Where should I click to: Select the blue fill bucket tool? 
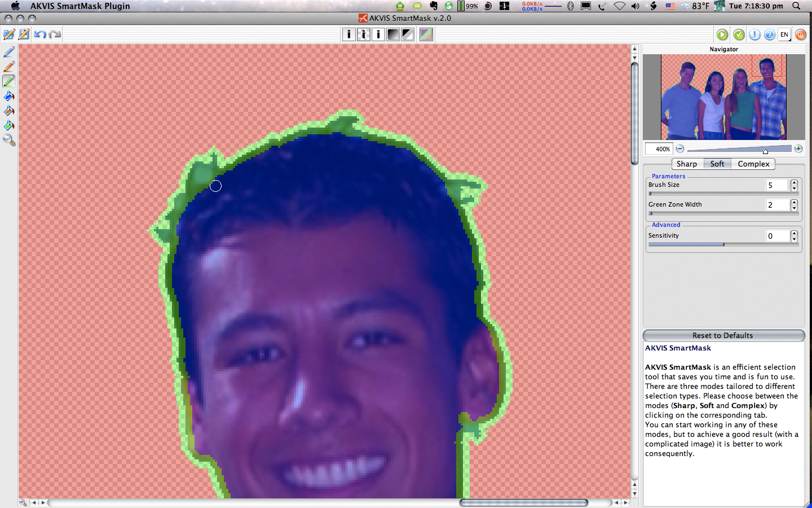click(x=9, y=96)
